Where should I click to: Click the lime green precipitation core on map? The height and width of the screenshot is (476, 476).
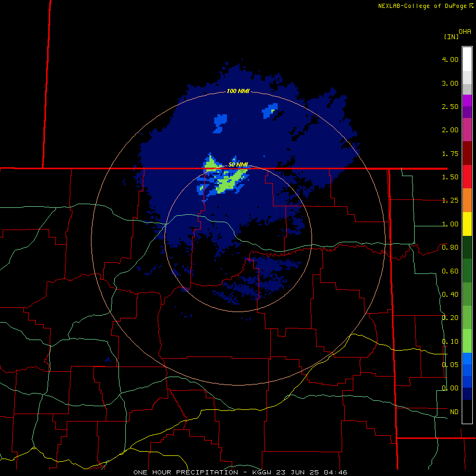click(x=229, y=182)
